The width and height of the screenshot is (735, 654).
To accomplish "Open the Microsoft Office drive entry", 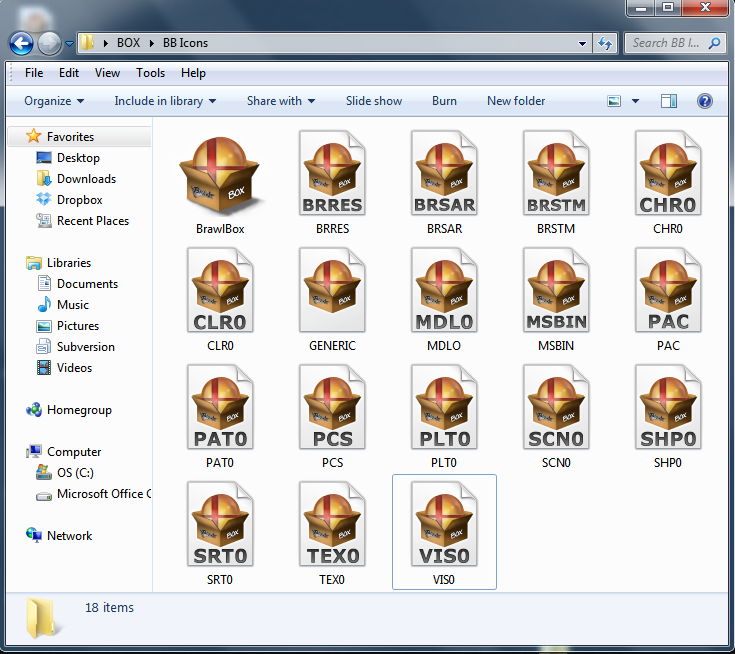I will tap(103, 494).
